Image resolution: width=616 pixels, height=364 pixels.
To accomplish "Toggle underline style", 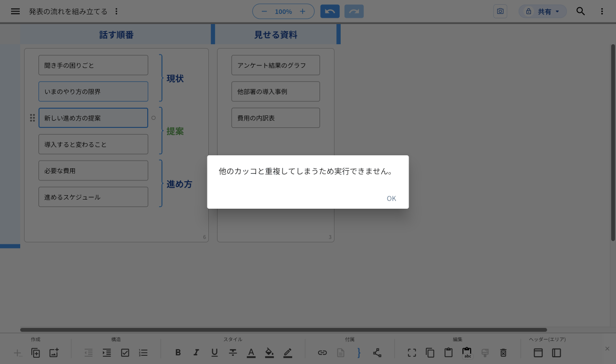I will coord(215,353).
